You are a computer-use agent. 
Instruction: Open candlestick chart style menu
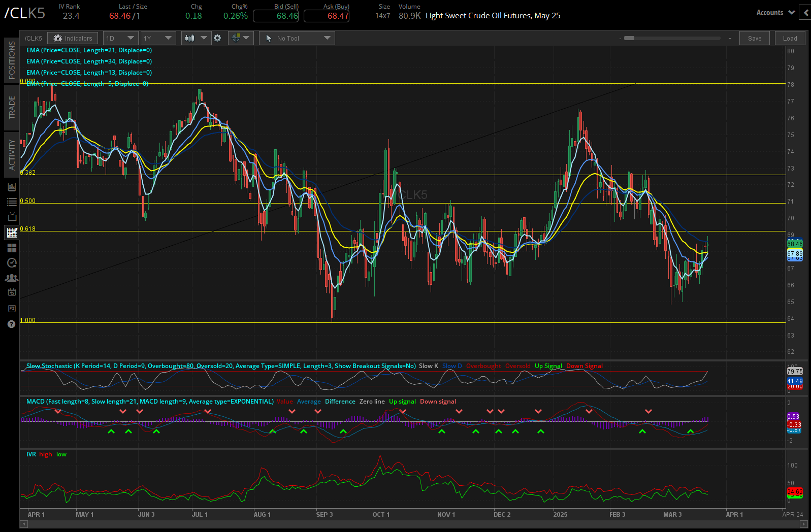click(x=196, y=38)
